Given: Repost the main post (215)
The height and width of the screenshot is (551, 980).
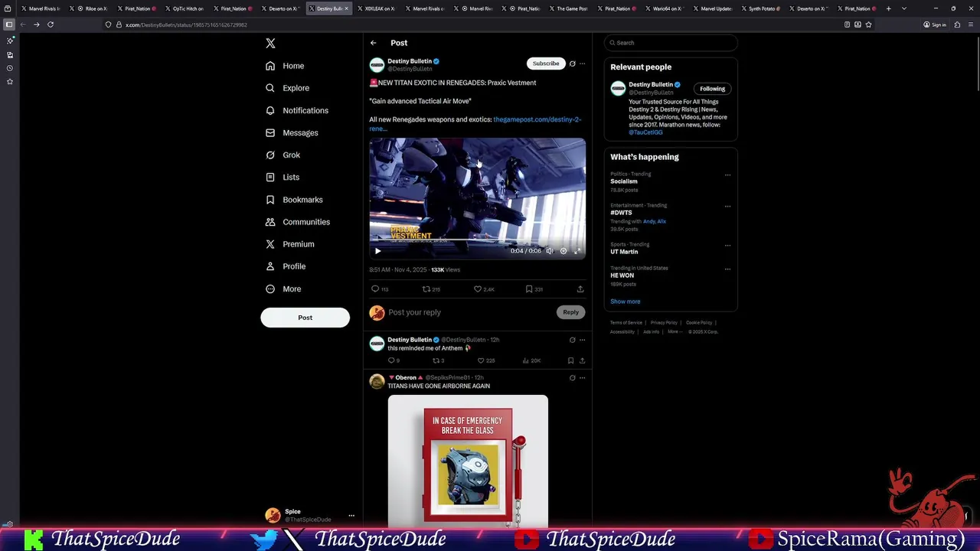Looking at the screenshot, I should coord(431,289).
